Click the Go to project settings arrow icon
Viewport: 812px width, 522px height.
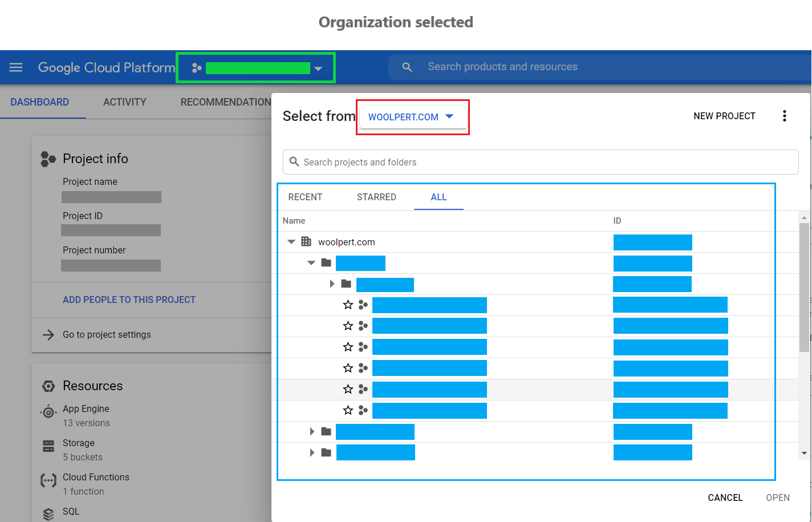[x=48, y=335]
